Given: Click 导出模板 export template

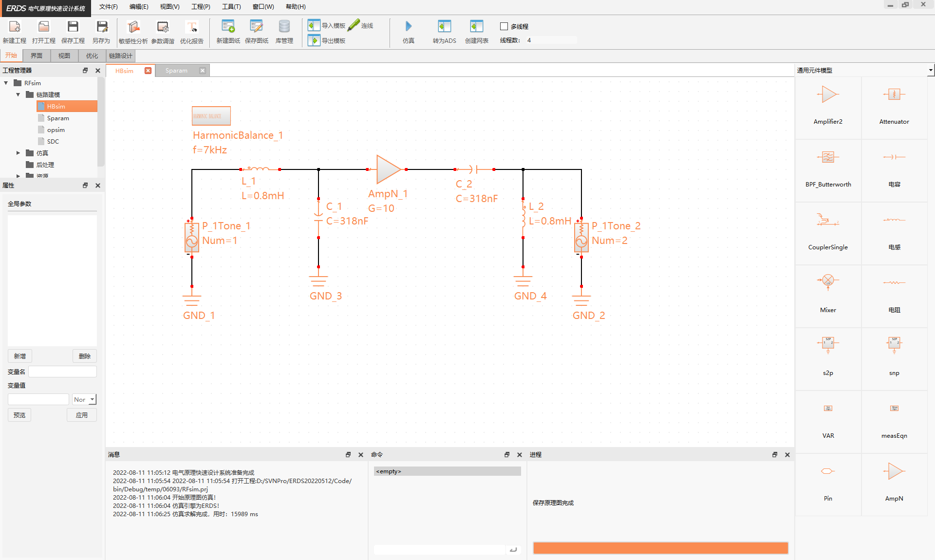Looking at the screenshot, I should pos(327,40).
